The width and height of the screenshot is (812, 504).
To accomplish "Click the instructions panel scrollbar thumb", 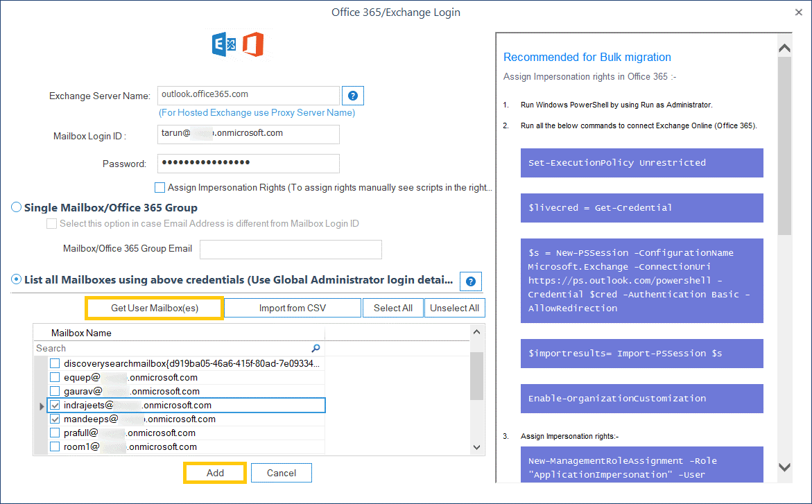I will [x=784, y=146].
